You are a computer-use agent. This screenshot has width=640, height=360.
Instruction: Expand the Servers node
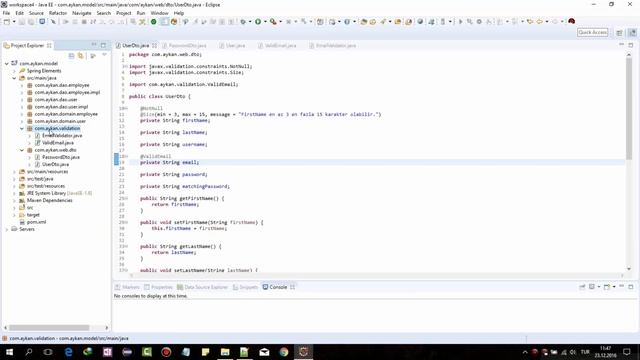pos(7,229)
